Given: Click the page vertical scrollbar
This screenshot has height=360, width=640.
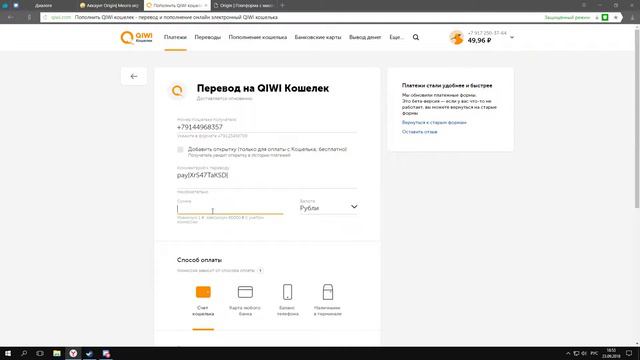Looking at the screenshot, I should (x=637, y=118).
